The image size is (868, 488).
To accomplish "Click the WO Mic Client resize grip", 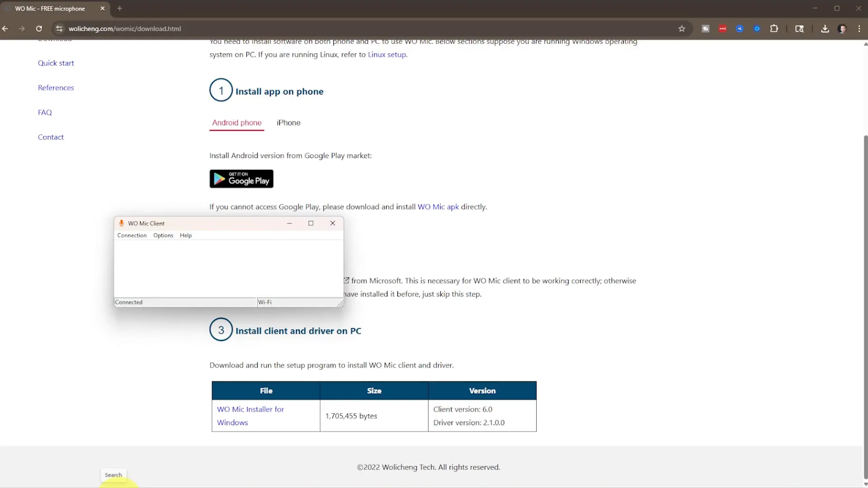I will (340, 304).
